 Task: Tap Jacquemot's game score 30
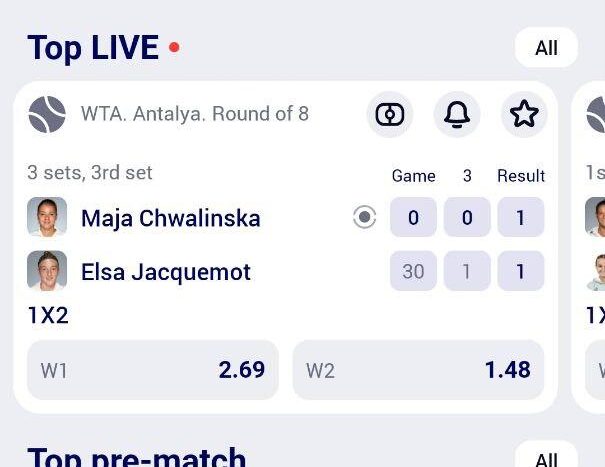[413, 271]
